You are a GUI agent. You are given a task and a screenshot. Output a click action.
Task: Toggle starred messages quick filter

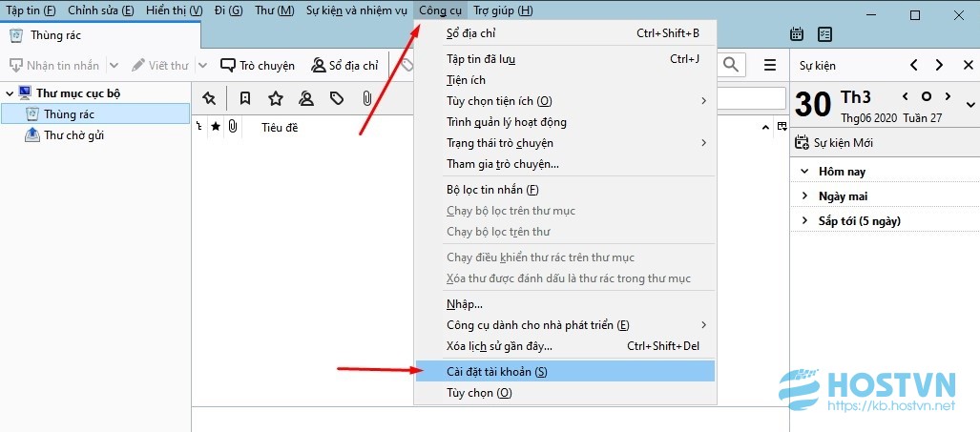point(276,98)
